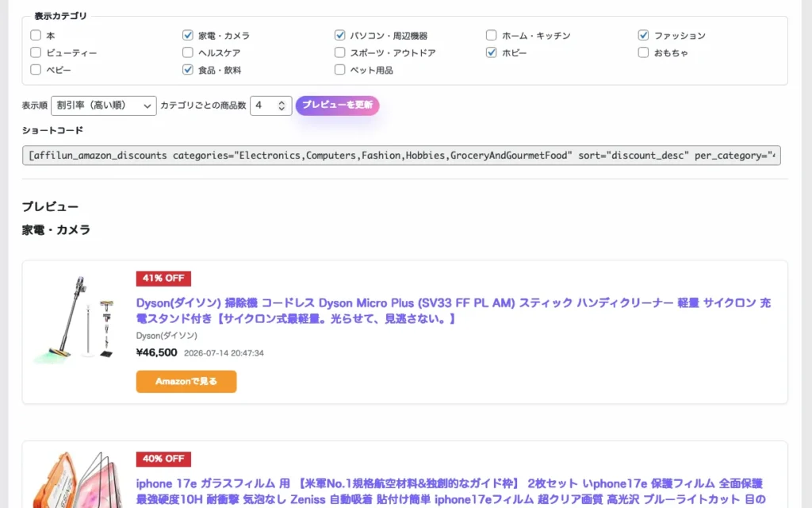This screenshot has width=812, height=508.
Task: Uncheck the 食品・飲料 category checkbox
Action: [x=187, y=70]
